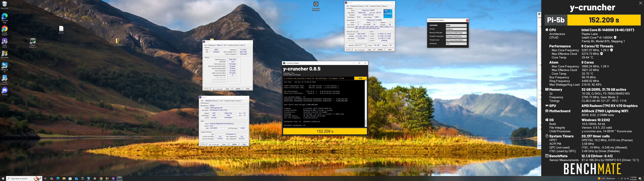Click the Intel Core i5 logo in CPU-Z
This screenshot has width=644, height=181.
pos(388,14)
